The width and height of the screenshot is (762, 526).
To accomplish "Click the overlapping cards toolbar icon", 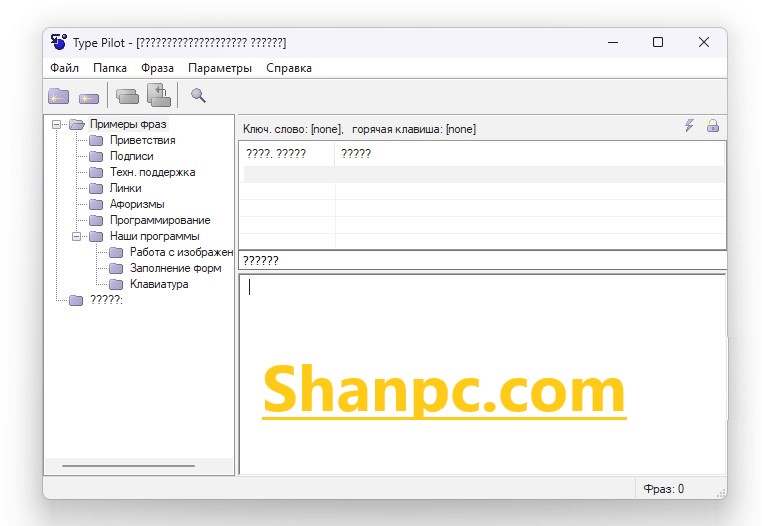I will (127, 96).
